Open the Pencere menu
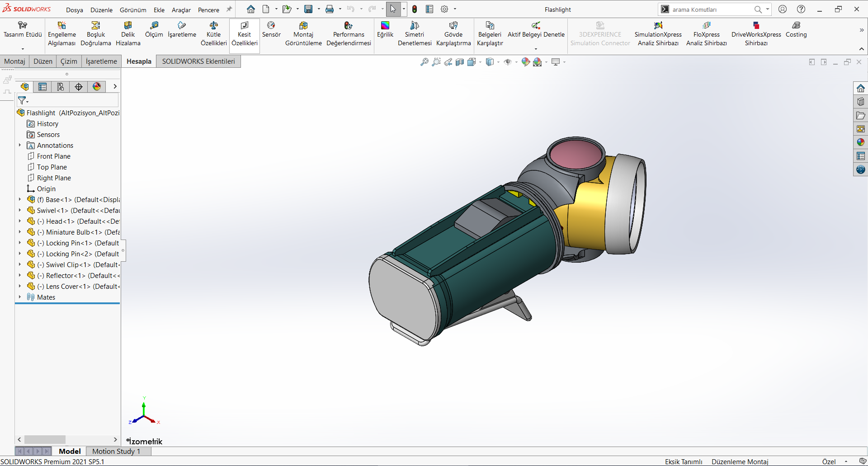This screenshot has height=466, width=868. coord(209,9)
